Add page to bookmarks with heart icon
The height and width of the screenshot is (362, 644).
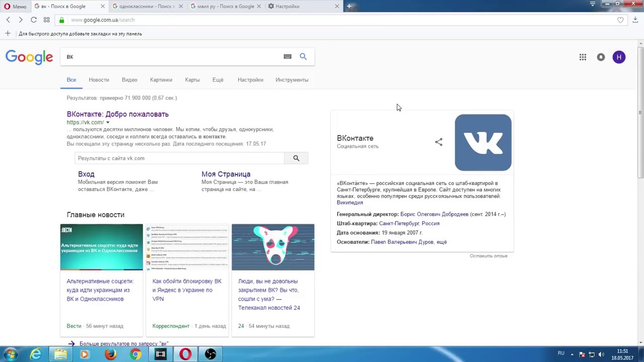point(620,20)
